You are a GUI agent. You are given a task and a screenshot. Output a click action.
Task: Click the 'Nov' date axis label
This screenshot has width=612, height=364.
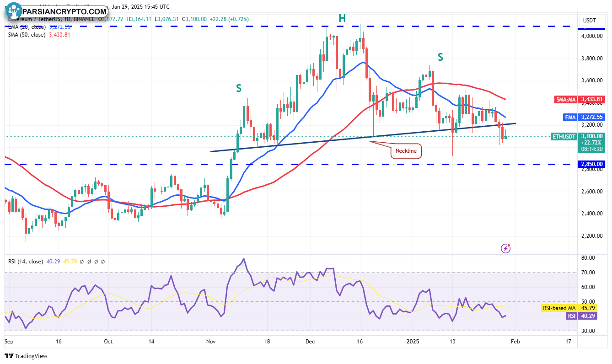tap(211, 341)
